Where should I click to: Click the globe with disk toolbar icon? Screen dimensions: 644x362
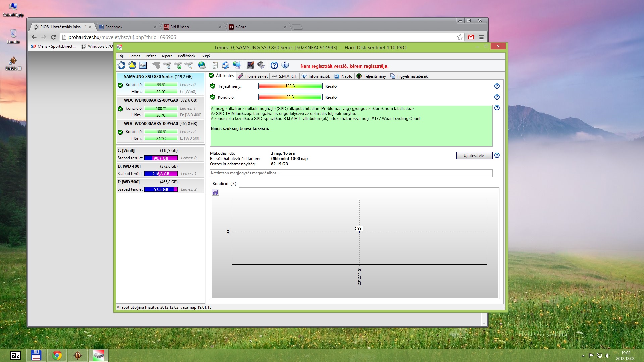point(202,65)
